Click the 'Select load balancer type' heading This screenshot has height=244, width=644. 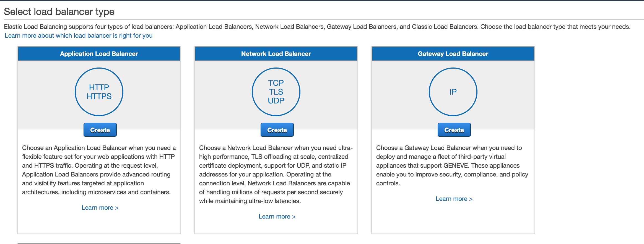coord(59,12)
